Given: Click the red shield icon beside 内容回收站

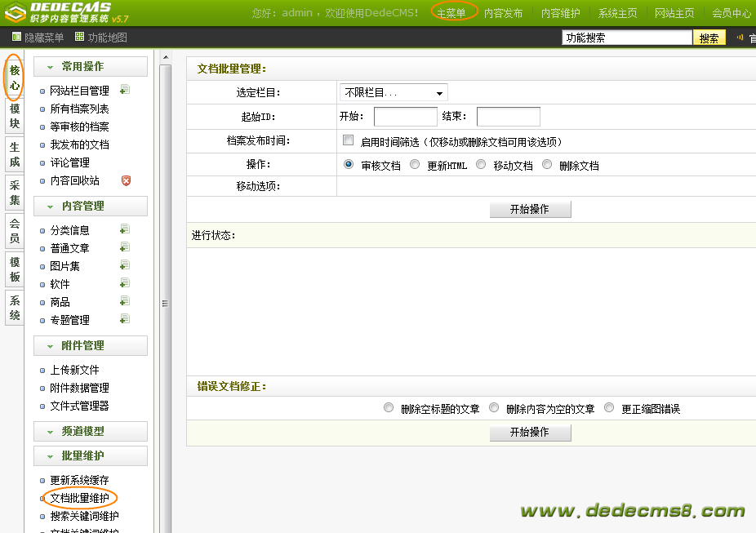Looking at the screenshot, I should (x=126, y=180).
